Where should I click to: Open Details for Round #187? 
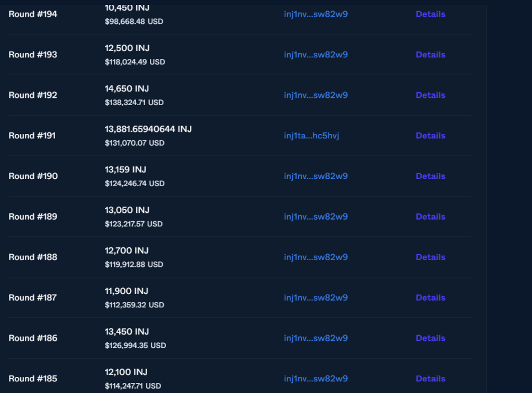click(430, 298)
